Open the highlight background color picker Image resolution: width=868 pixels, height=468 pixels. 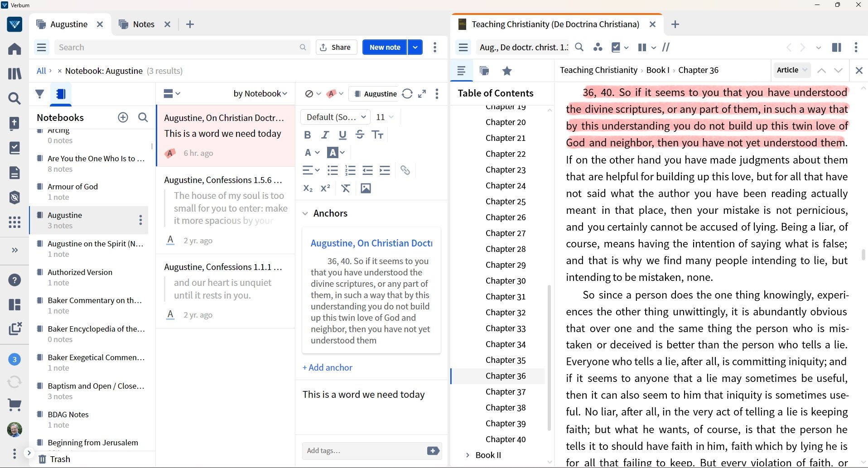click(336, 153)
